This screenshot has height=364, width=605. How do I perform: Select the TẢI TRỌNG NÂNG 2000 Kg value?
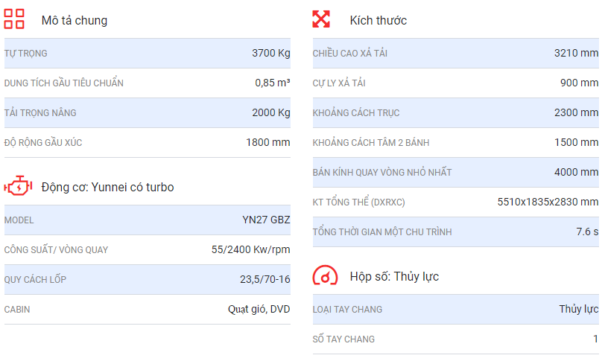point(271,112)
